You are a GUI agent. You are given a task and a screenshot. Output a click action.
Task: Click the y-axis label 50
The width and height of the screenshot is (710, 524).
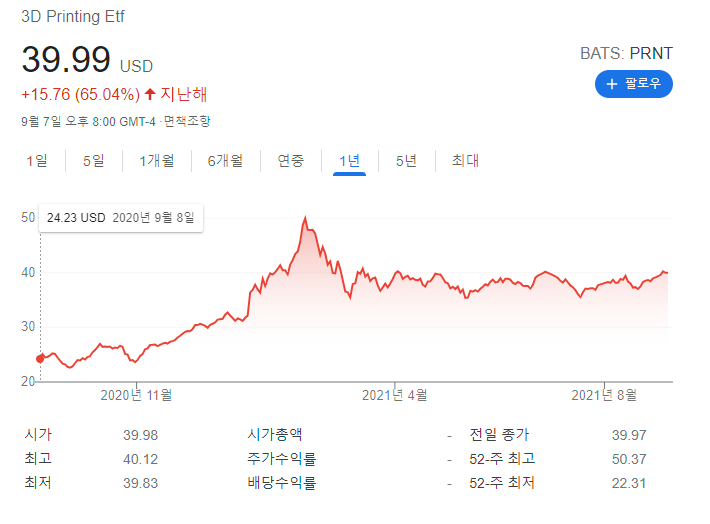click(x=28, y=217)
